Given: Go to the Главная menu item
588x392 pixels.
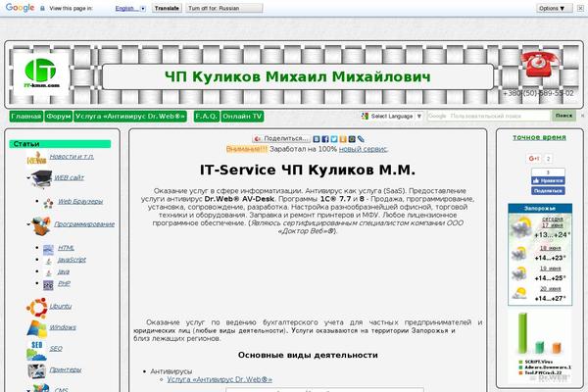Looking at the screenshot, I should click(x=26, y=117).
